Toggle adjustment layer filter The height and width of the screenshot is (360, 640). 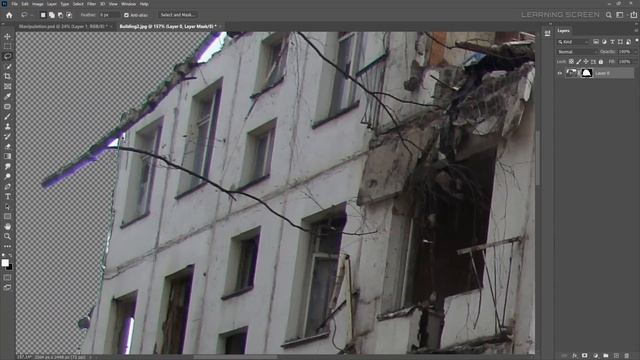[x=604, y=42]
